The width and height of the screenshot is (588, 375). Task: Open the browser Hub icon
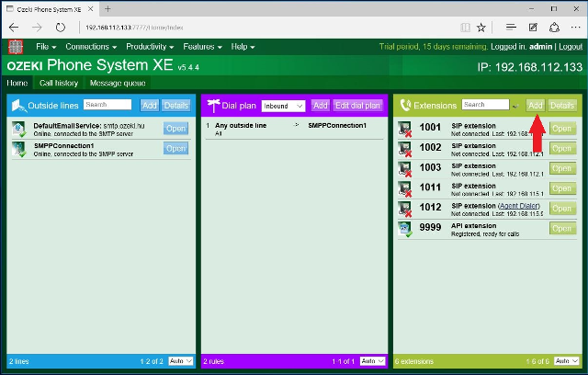[511, 27]
